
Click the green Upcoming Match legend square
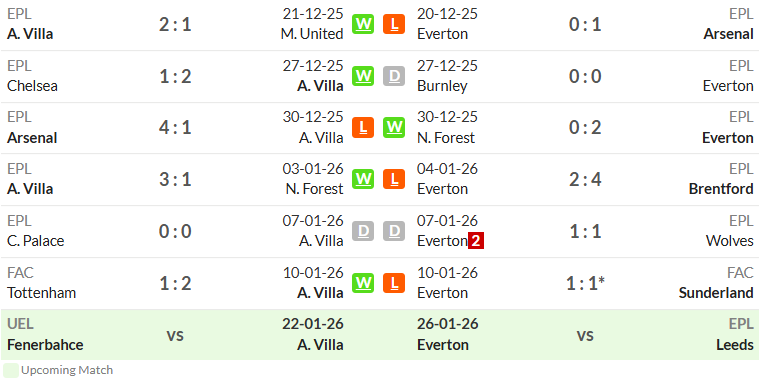point(11,370)
